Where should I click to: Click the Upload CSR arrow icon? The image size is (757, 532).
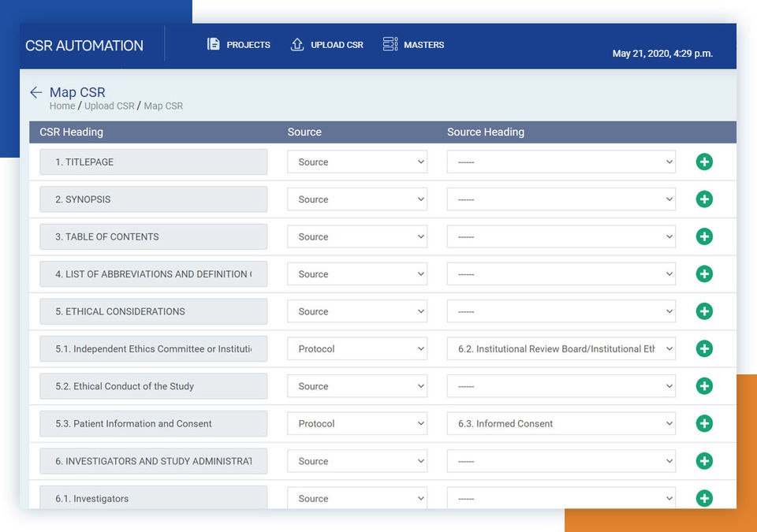tap(297, 44)
